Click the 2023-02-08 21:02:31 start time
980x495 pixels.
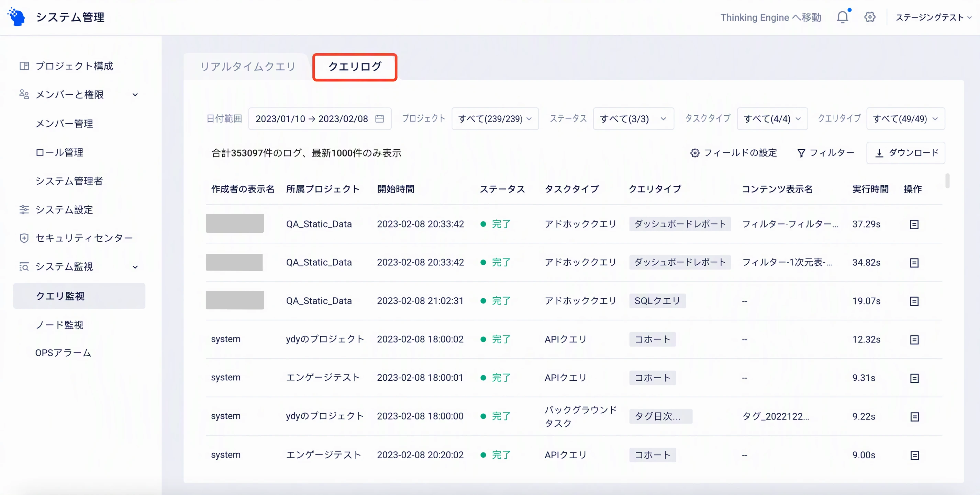[420, 301]
